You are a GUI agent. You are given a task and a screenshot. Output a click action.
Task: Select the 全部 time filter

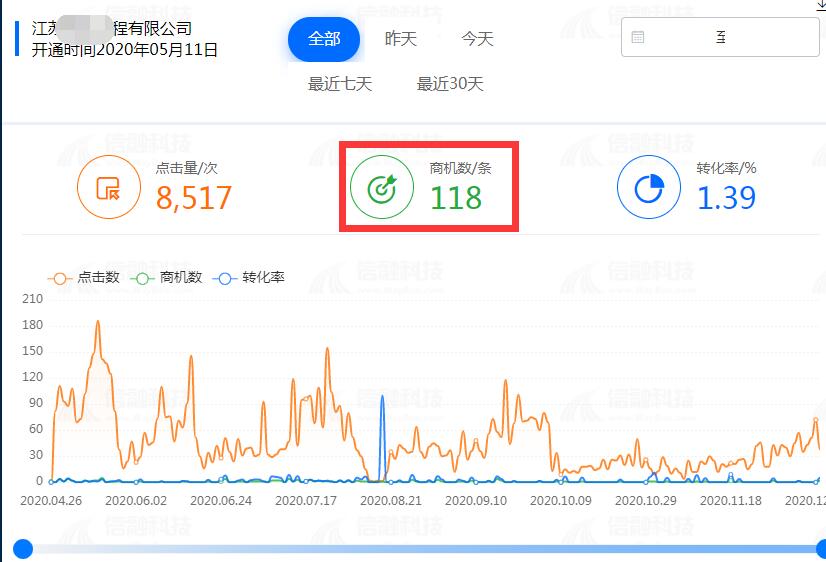324,39
